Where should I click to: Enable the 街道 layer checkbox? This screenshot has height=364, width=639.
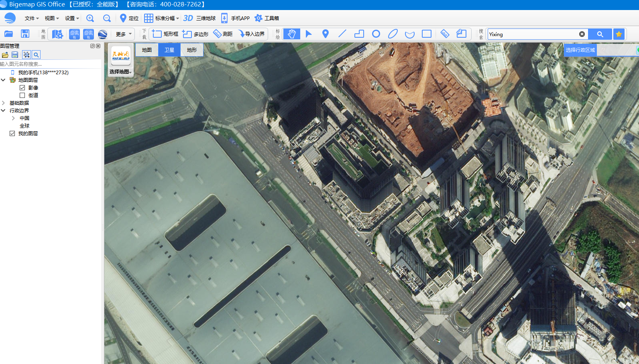coord(22,96)
